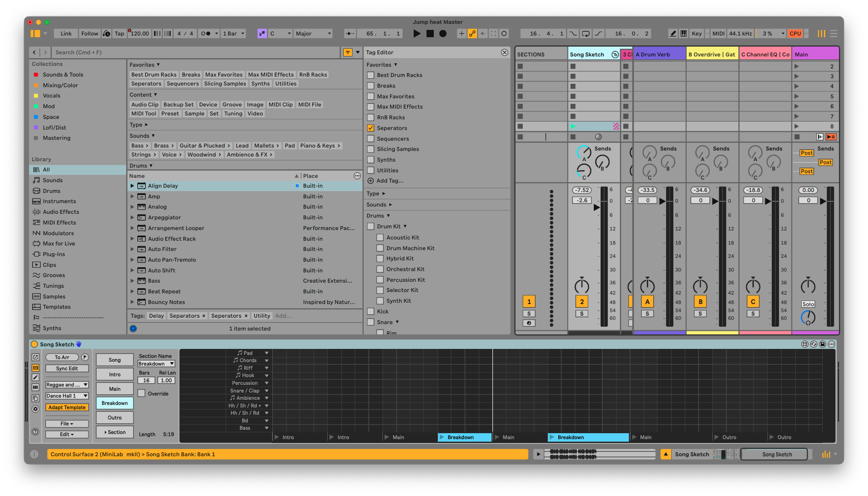Click the Play button in transport
Viewport: 868px width, 496px height.
point(417,33)
